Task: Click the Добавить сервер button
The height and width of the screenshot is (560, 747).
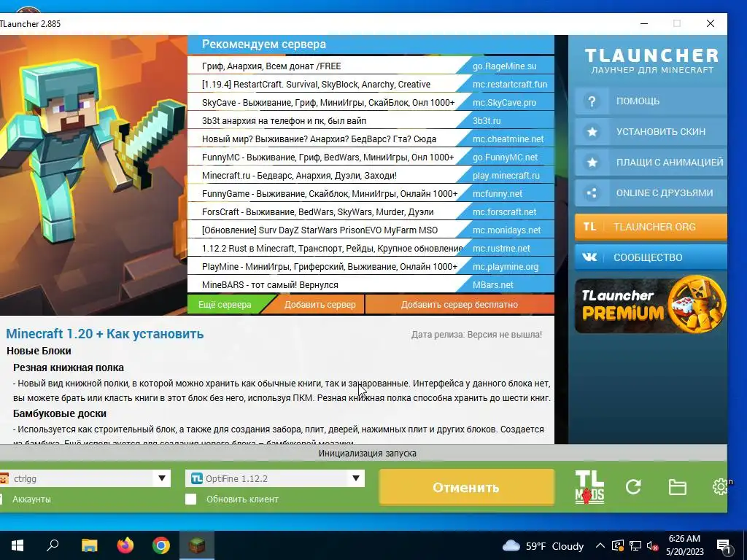Action: [x=320, y=305]
